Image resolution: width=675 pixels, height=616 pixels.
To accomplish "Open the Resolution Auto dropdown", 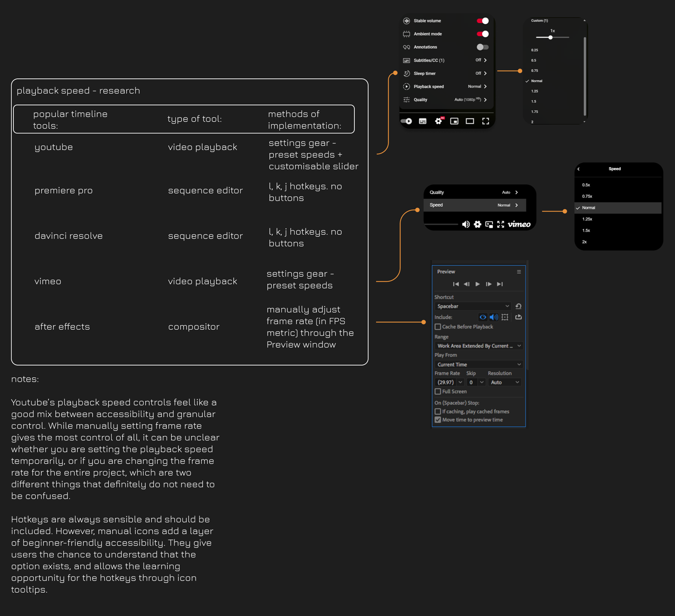I will click(505, 382).
